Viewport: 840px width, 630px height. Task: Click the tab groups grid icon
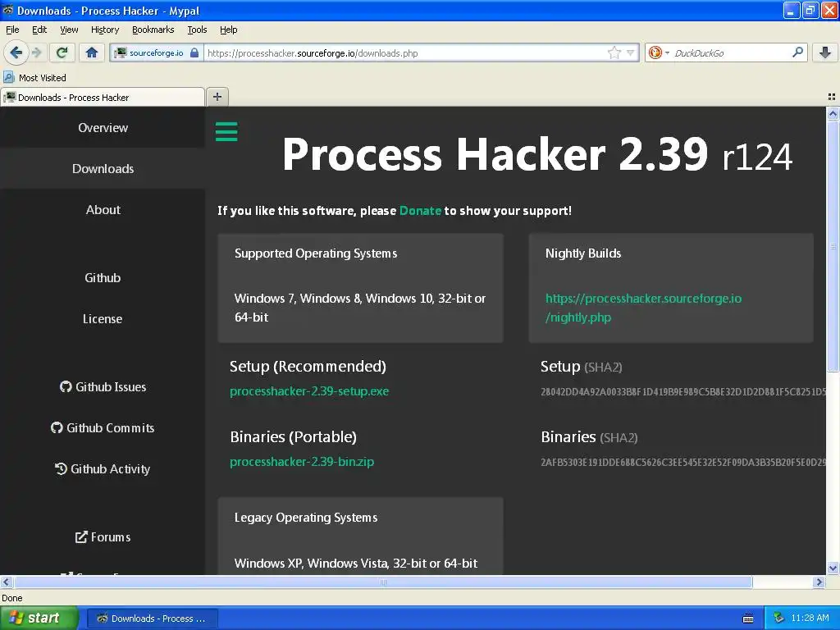832,97
